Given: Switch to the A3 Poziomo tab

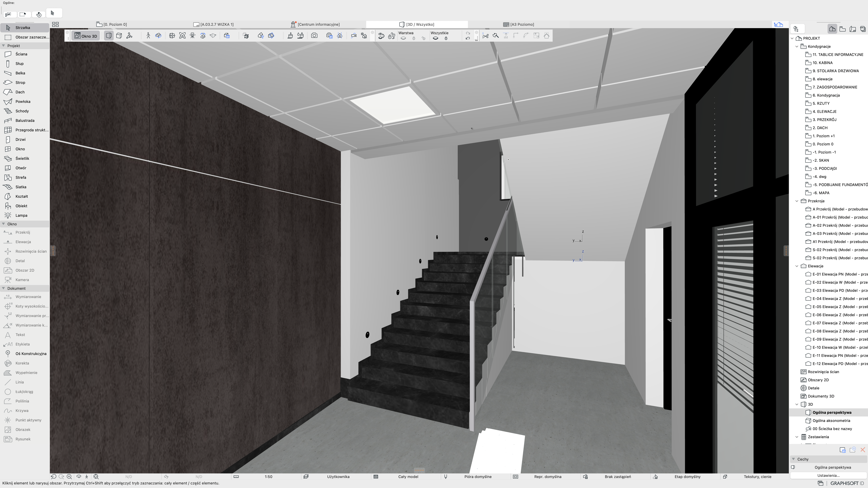Looking at the screenshot, I should pyautogui.click(x=522, y=24).
